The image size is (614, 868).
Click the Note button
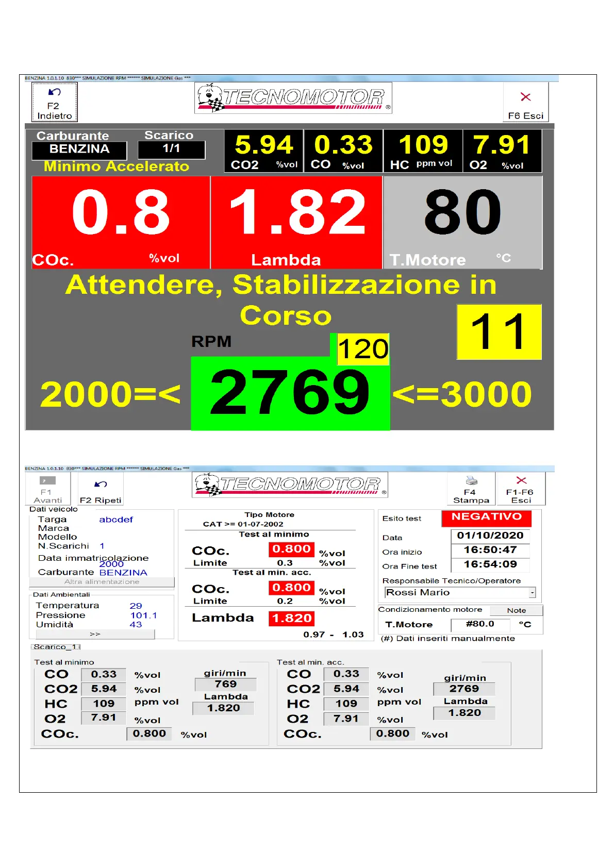tap(517, 610)
